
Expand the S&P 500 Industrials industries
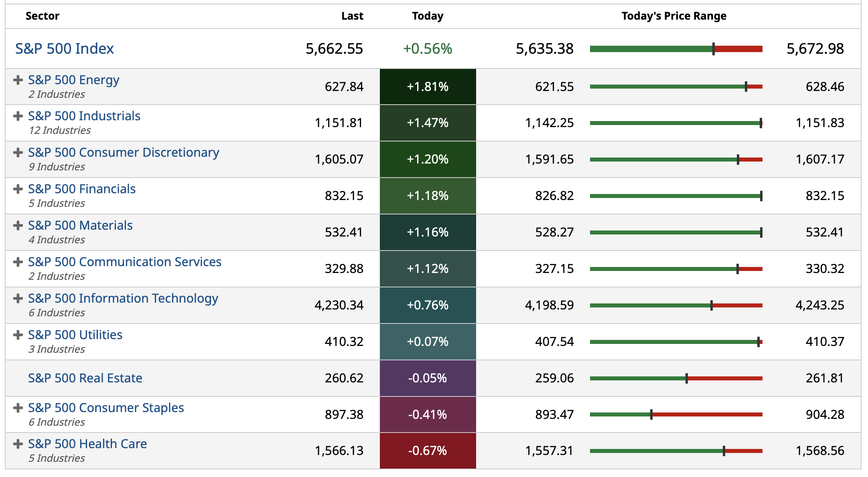click(x=18, y=116)
